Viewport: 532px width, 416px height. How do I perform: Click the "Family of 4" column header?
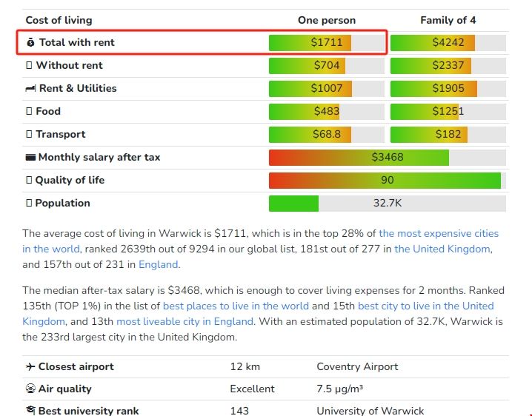448,20
